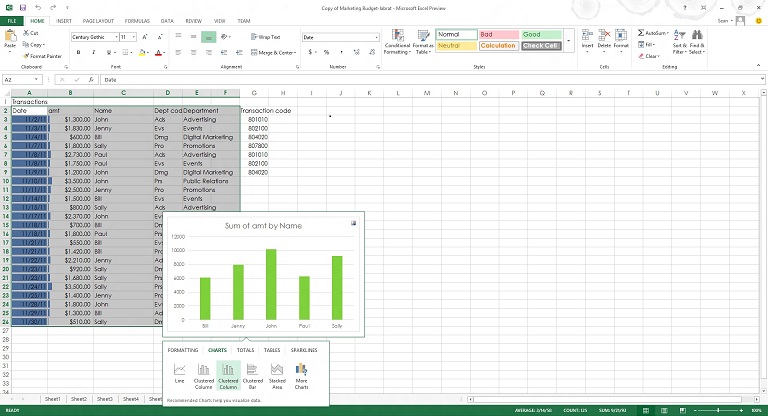
Task: Apply the Check Cell style
Action: pyautogui.click(x=541, y=46)
